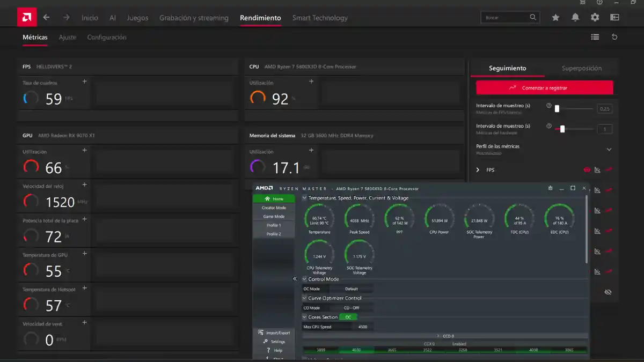This screenshot has height=362, width=644.
Task: Click the reset metrics refresh icon
Action: click(x=614, y=37)
